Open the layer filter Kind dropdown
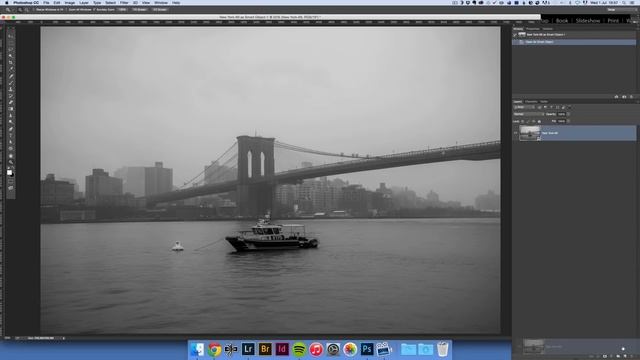This screenshot has width=640, height=360. [x=524, y=107]
